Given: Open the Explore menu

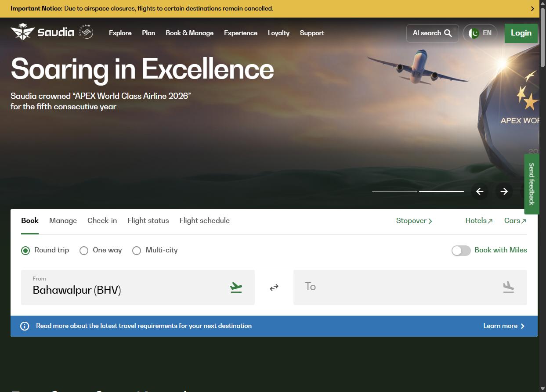Looking at the screenshot, I should coord(120,33).
